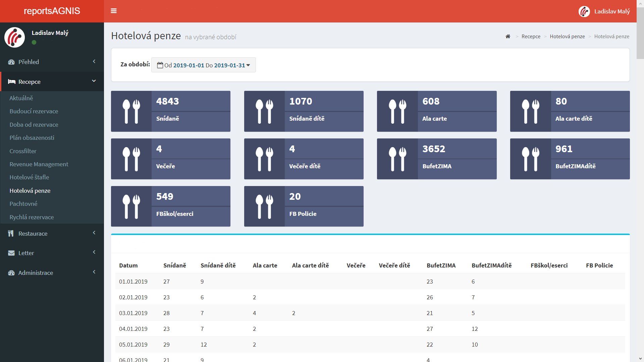Click Recepce breadcrumb link

click(x=531, y=37)
